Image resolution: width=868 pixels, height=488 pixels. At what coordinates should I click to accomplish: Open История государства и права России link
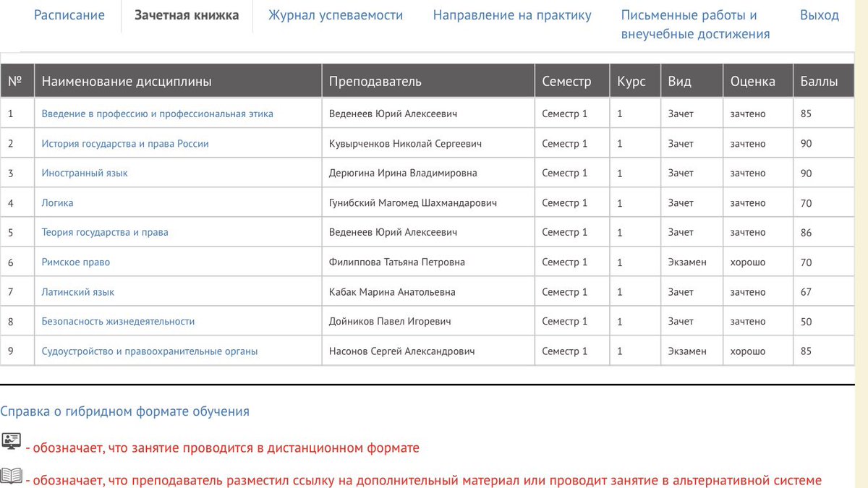click(125, 143)
